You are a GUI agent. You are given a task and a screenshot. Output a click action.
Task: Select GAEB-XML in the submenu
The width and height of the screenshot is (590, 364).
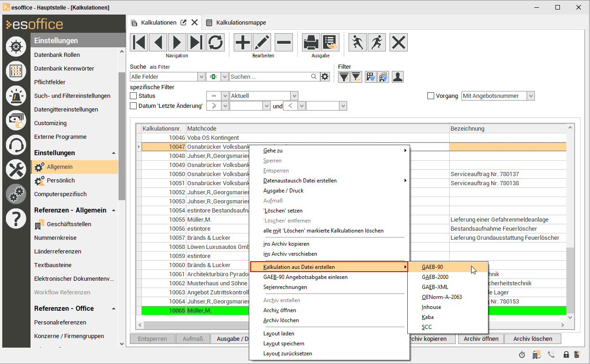click(448, 287)
